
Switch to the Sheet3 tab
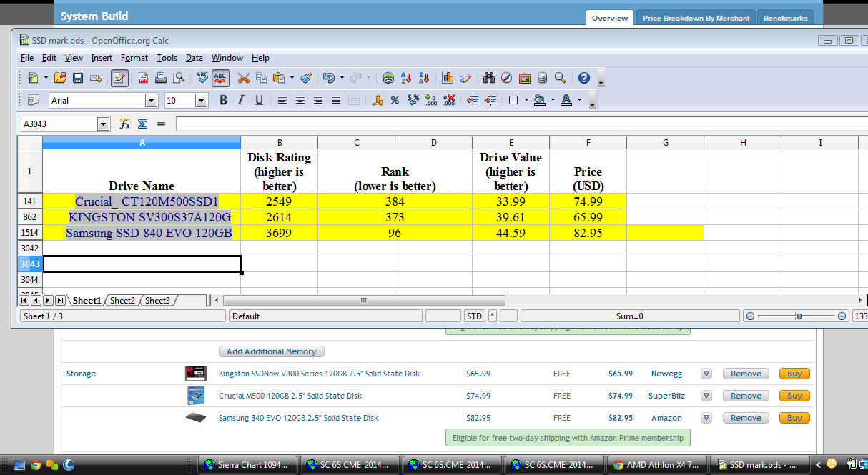pyautogui.click(x=157, y=301)
